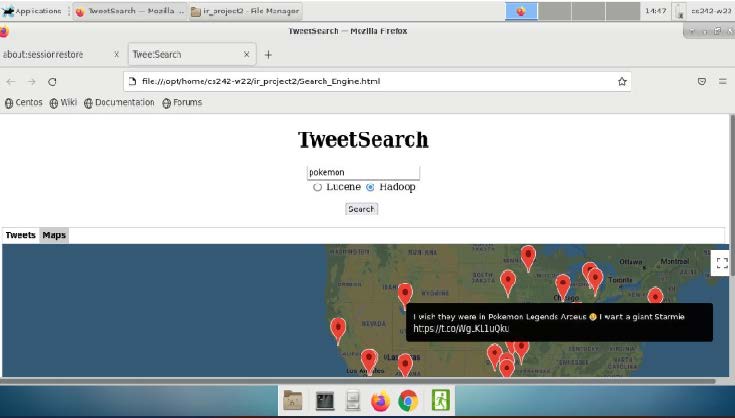Image resolution: width=735 pixels, height=418 pixels.
Task: Click the Search button
Action: click(361, 209)
